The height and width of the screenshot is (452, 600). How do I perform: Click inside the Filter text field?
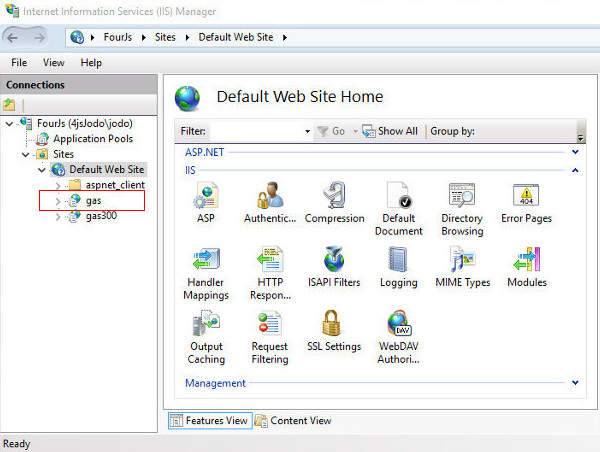[x=255, y=131]
